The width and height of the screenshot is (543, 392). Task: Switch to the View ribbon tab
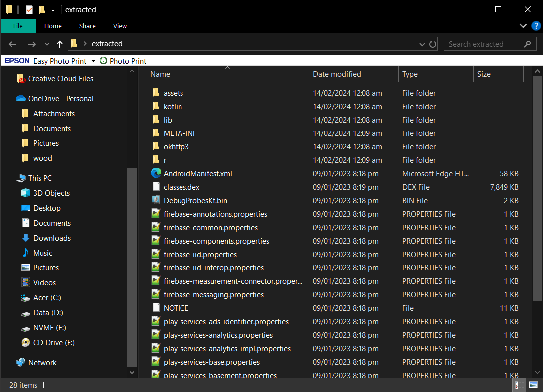tap(120, 26)
